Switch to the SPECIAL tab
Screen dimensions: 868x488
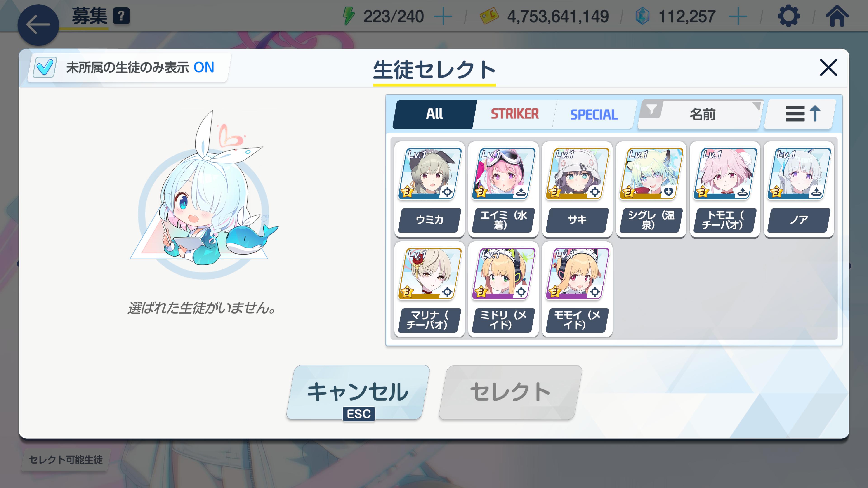pos(594,114)
